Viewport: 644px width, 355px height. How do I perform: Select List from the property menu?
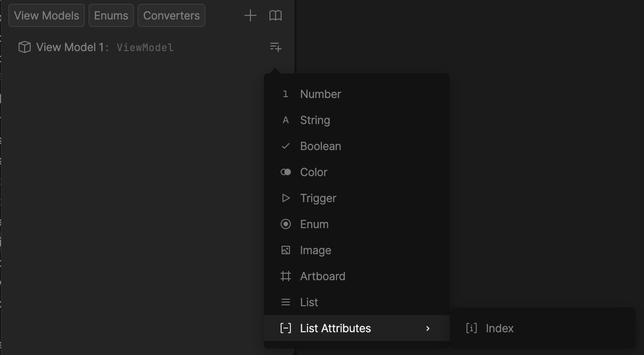pyautogui.click(x=309, y=302)
